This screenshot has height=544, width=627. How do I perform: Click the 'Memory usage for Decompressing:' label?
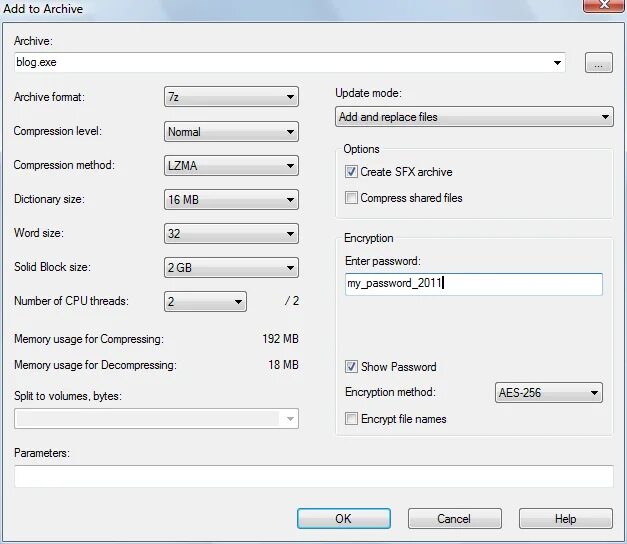click(x=95, y=365)
